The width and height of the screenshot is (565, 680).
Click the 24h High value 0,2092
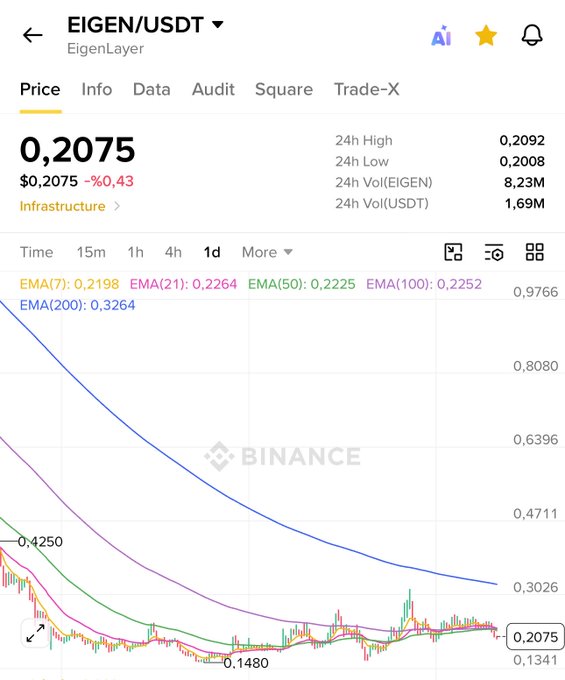click(522, 140)
